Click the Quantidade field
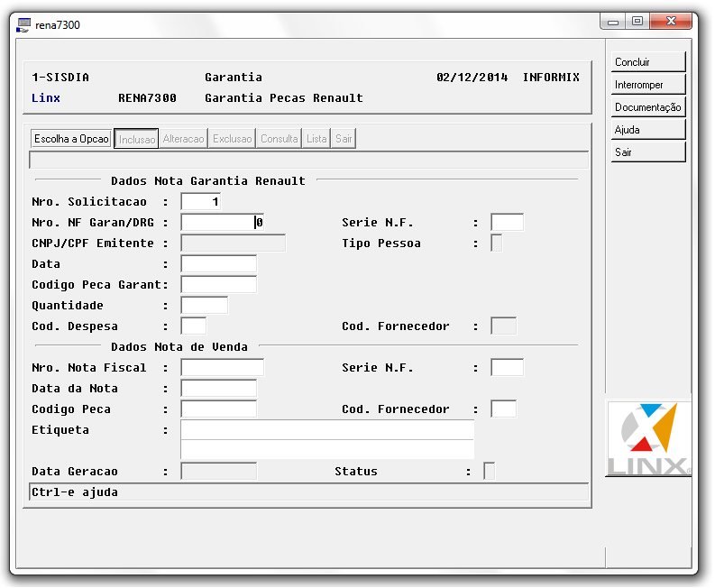The width and height of the screenshot is (715, 588). [x=205, y=306]
